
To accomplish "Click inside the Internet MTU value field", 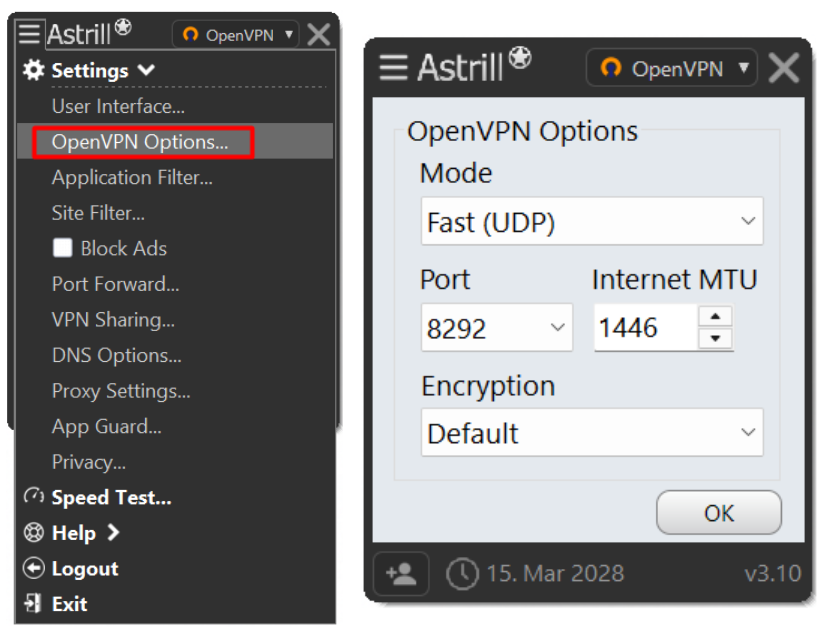I will tap(646, 327).
